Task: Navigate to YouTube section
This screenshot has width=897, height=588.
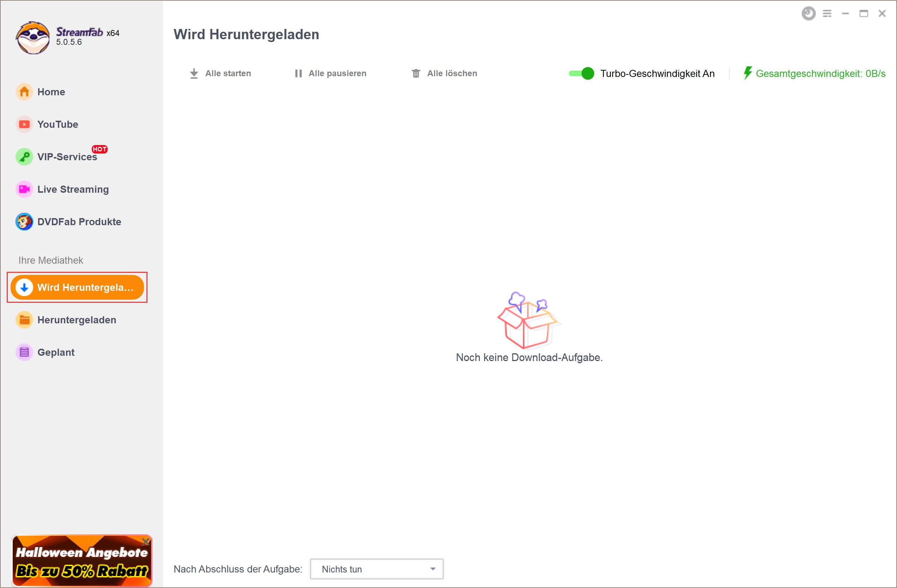Action: click(58, 124)
